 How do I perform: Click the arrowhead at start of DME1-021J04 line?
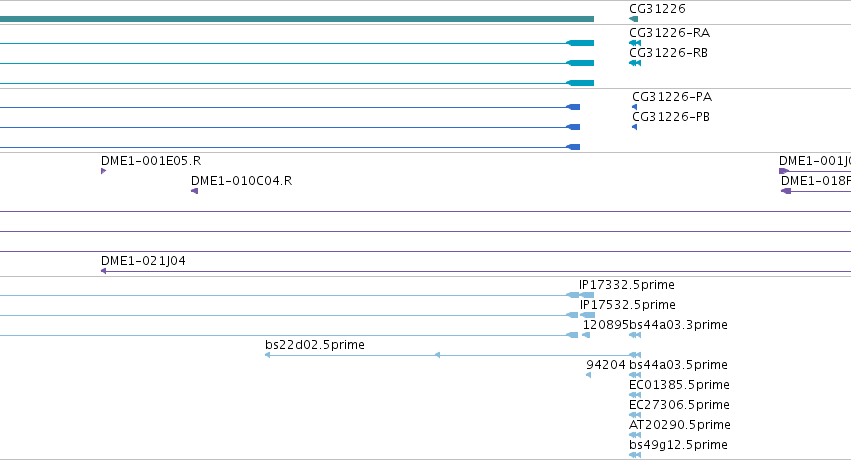[x=103, y=271]
